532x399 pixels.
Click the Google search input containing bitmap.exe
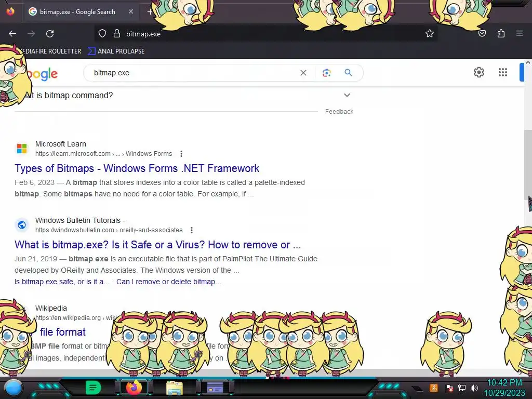click(193, 73)
